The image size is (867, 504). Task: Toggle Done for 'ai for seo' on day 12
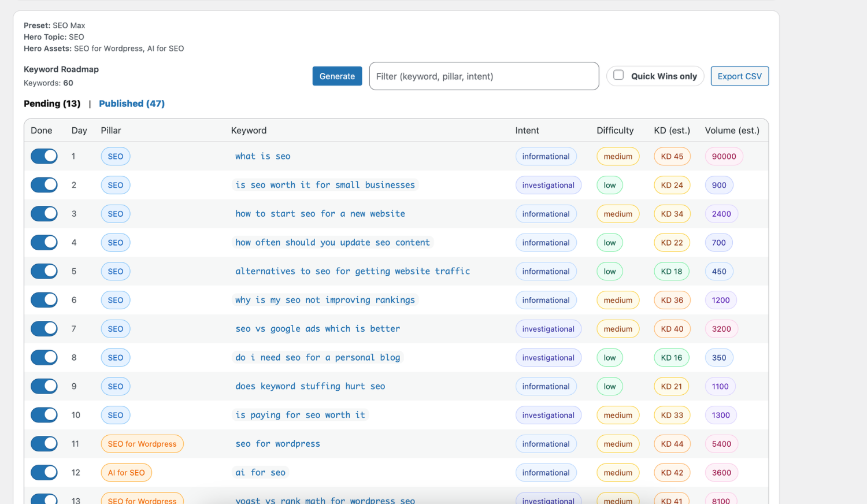(x=44, y=472)
